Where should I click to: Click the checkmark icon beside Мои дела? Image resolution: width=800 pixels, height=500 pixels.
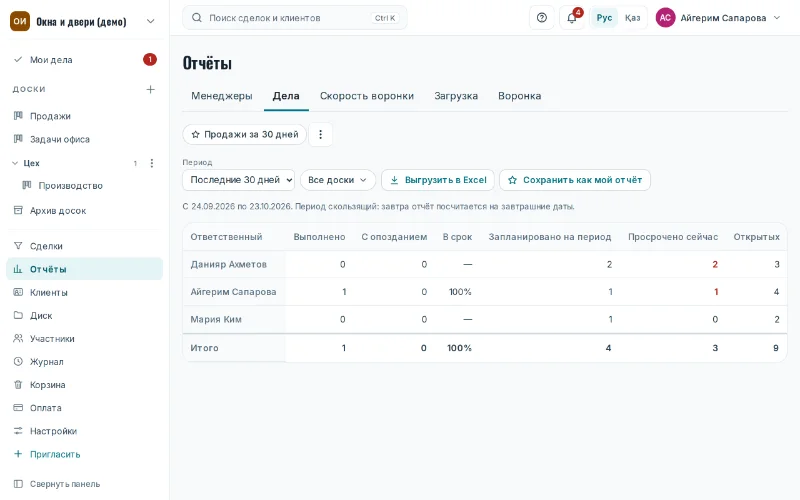tap(18, 59)
